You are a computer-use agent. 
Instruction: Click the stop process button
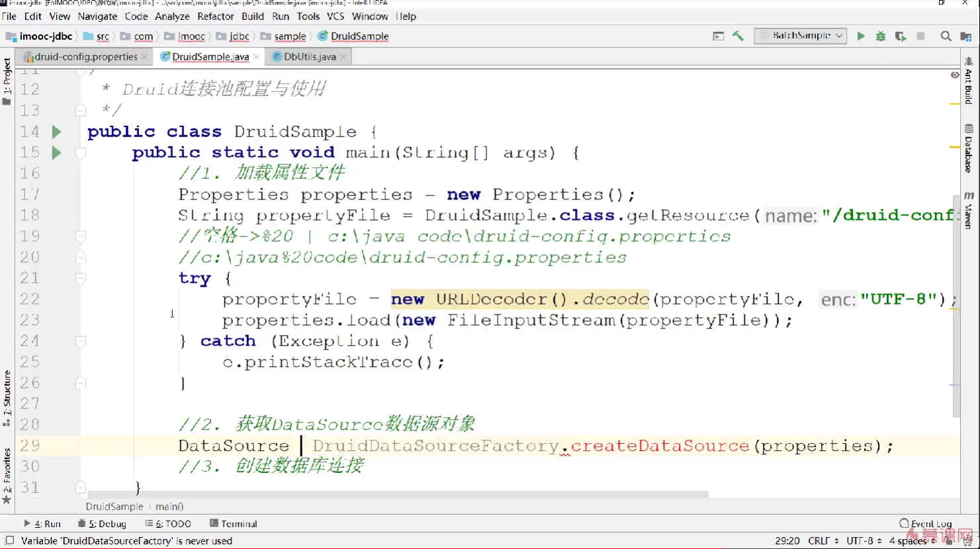920,36
